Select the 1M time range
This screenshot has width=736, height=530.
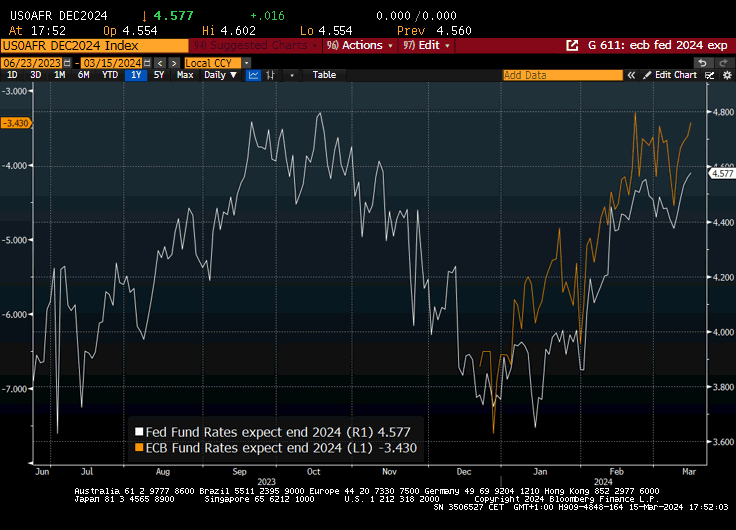tap(60, 75)
